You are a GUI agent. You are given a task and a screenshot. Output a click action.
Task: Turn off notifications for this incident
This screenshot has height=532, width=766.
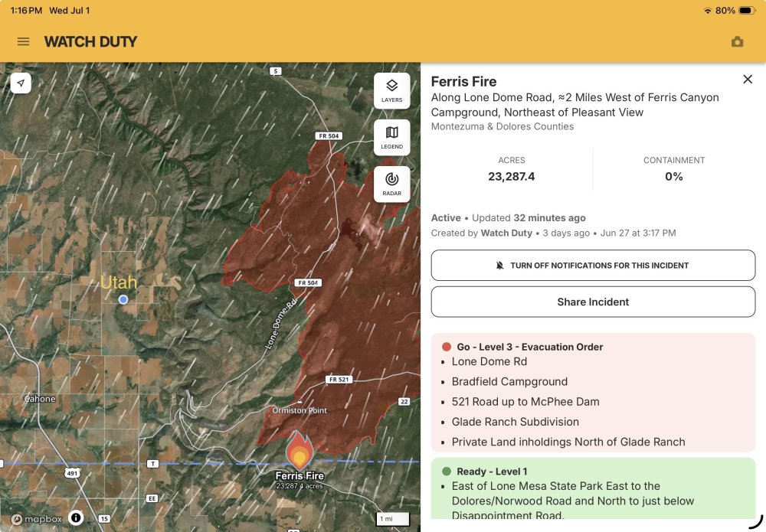593,266
